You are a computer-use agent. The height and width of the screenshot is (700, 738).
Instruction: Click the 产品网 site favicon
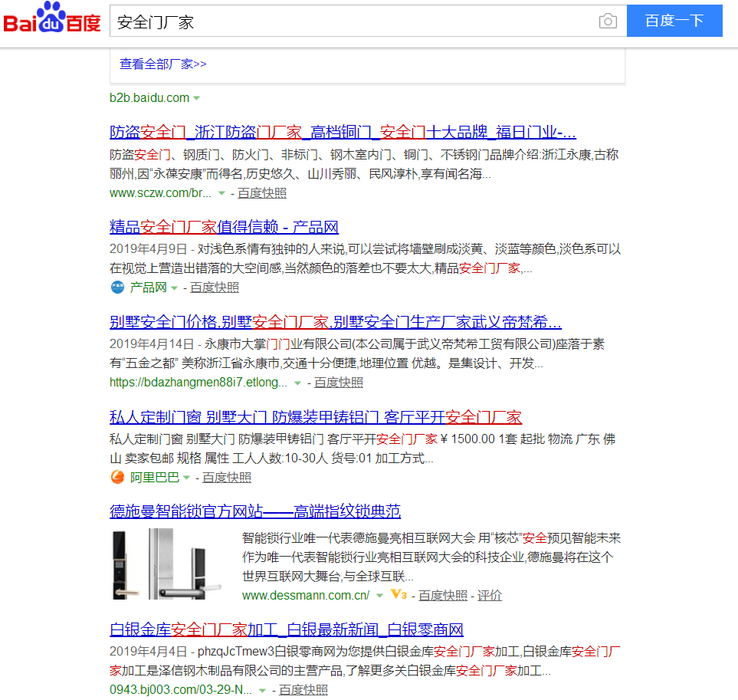(x=117, y=288)
